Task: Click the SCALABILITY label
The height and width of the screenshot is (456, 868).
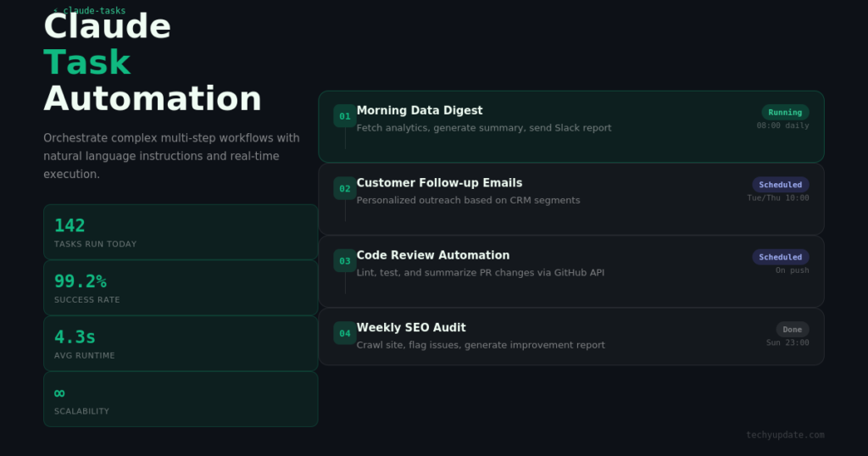Action: 82,411
